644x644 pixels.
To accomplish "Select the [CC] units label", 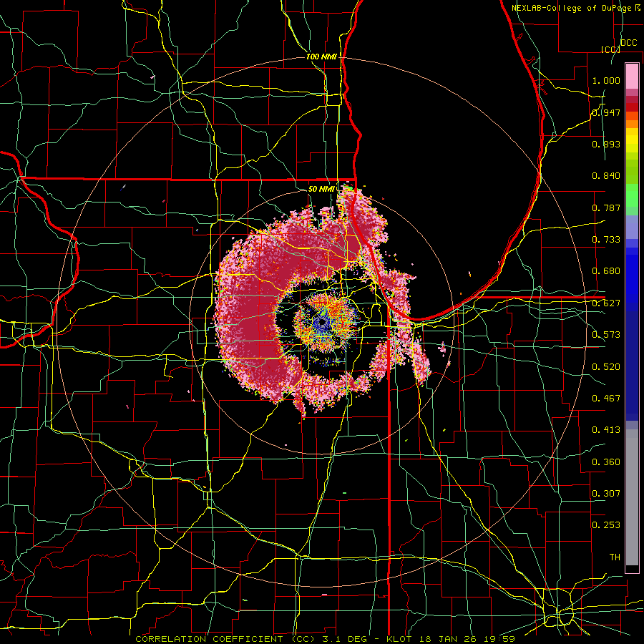I will 610,49.
